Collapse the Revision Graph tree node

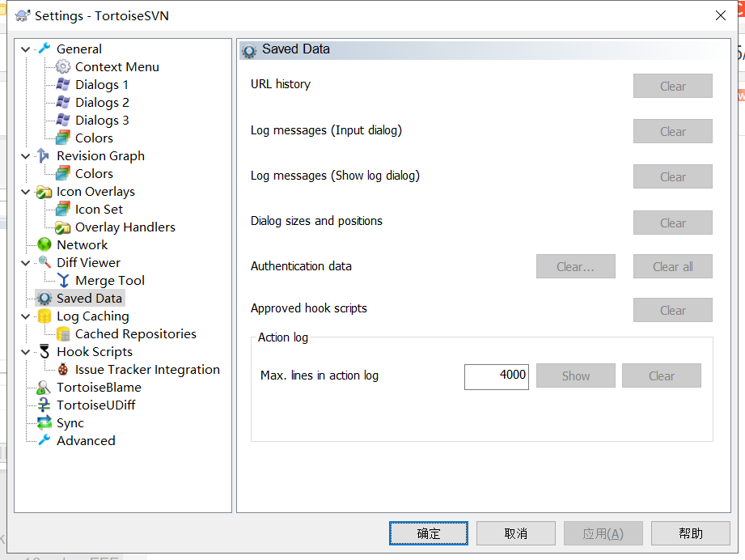(x=26, y=156)
